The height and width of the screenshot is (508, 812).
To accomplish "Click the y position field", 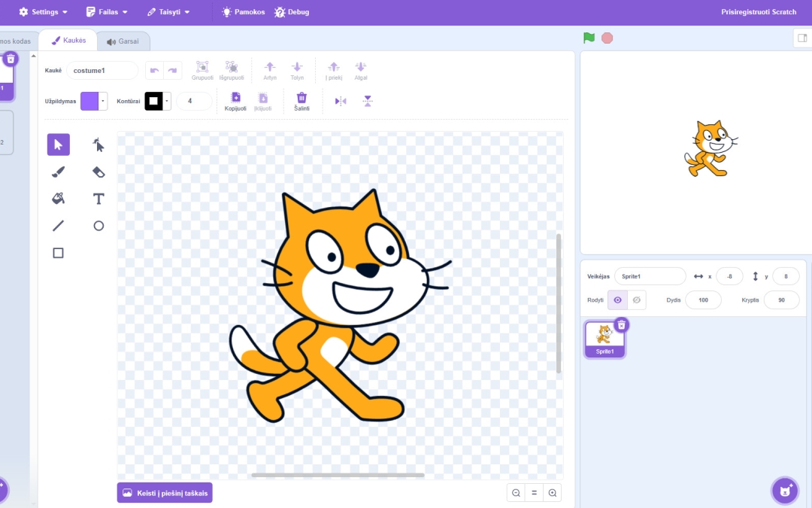I will 786,276.
